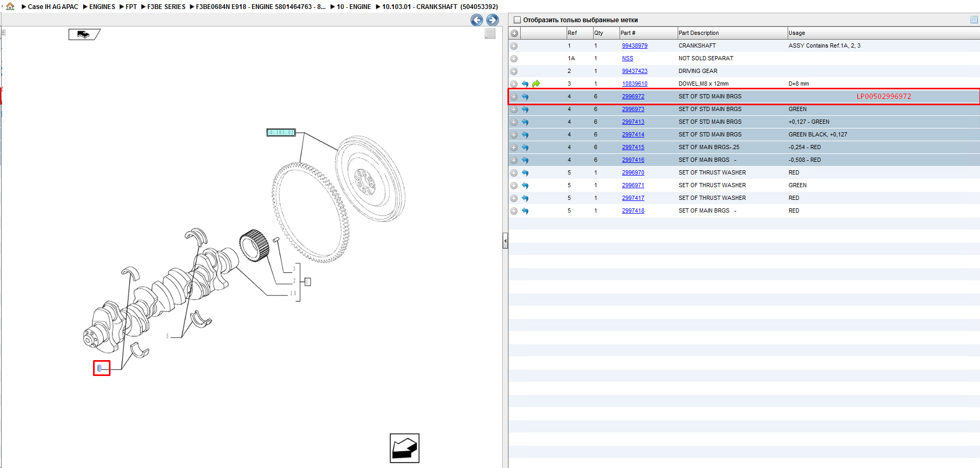Open the '10.103.01 - CRANKSHAFT' breadcrumb

coord(440,7)
